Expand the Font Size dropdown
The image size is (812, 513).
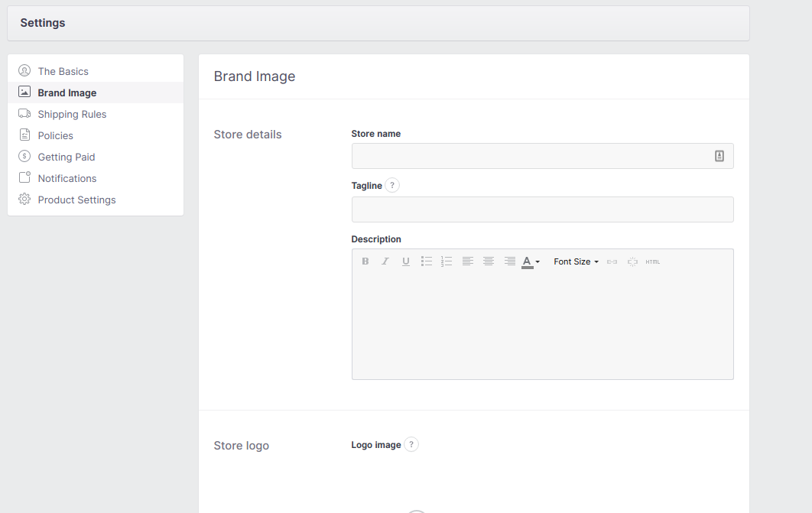[x=576, y=261]
